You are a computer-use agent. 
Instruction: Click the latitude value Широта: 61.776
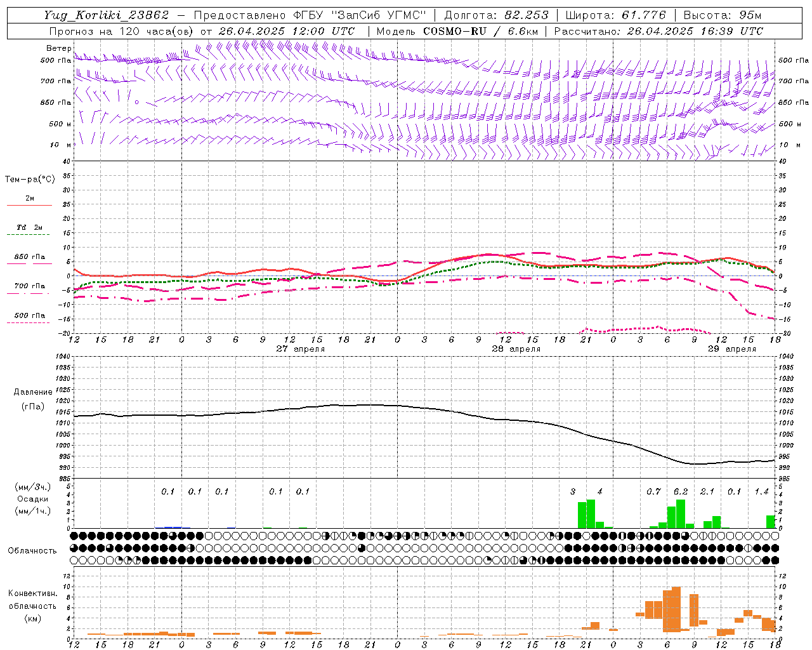[x=616, y=15]
